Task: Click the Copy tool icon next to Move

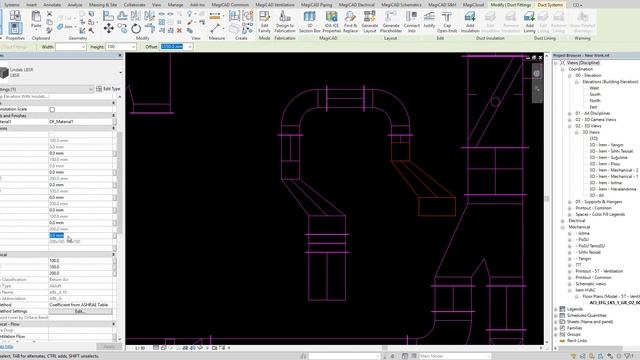Action: [122, 28]
